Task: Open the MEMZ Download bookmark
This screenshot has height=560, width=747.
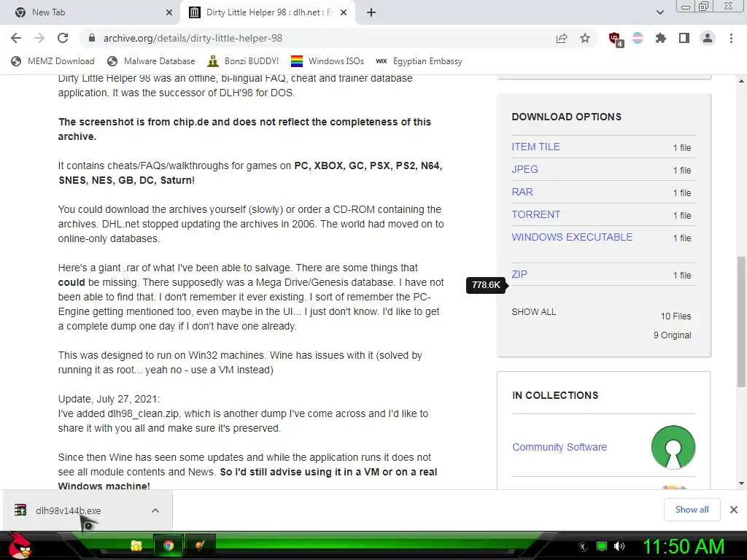Action: point(53,61)
